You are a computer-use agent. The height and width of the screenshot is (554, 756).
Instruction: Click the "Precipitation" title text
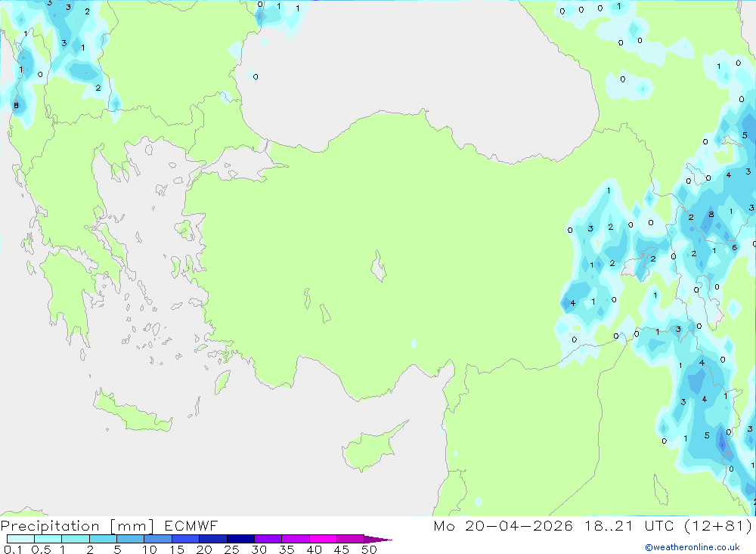tap(50, 526)
